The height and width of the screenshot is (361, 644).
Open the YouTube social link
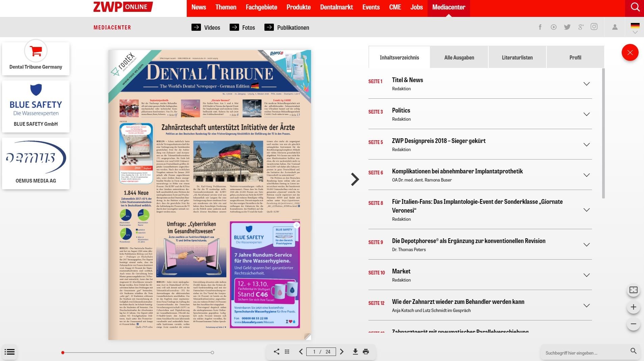coord(553,27)
